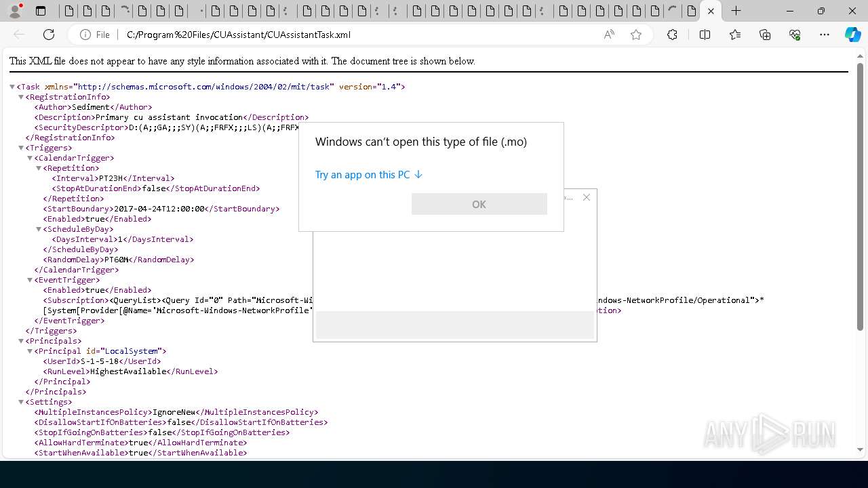
Task: Close the small dialog behind the .mo prompt
Action: (x=587, y=197)
